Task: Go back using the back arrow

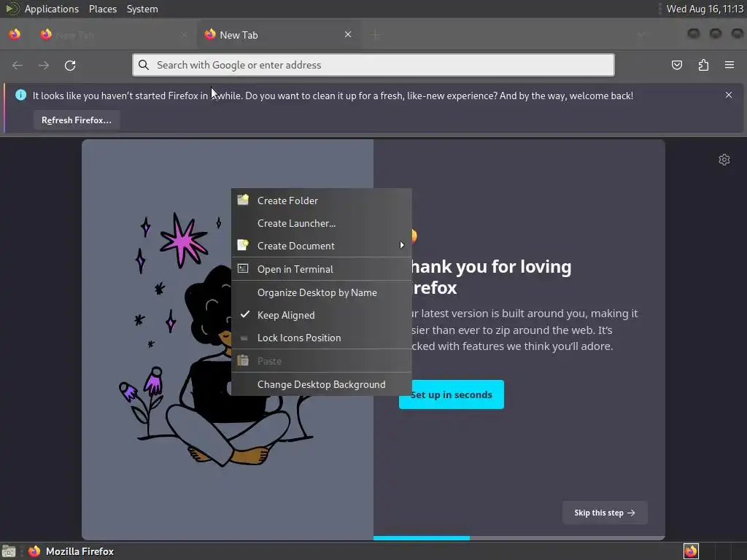Action: tap(18, 65)
